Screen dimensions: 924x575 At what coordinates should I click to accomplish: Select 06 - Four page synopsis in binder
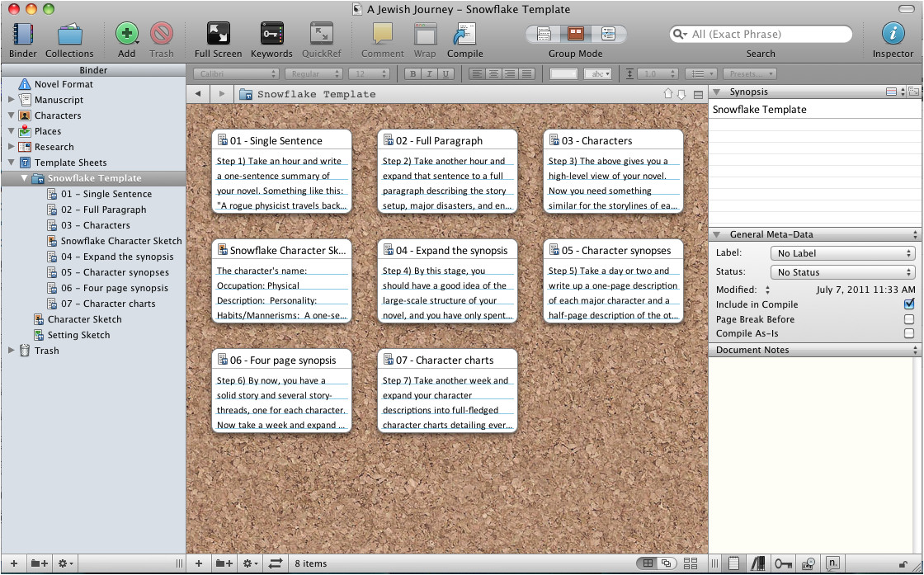[x=115, y=288]
